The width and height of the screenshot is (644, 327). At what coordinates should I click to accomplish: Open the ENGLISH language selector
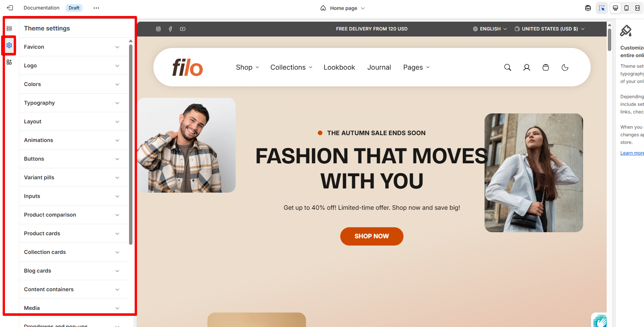(490, 29)
